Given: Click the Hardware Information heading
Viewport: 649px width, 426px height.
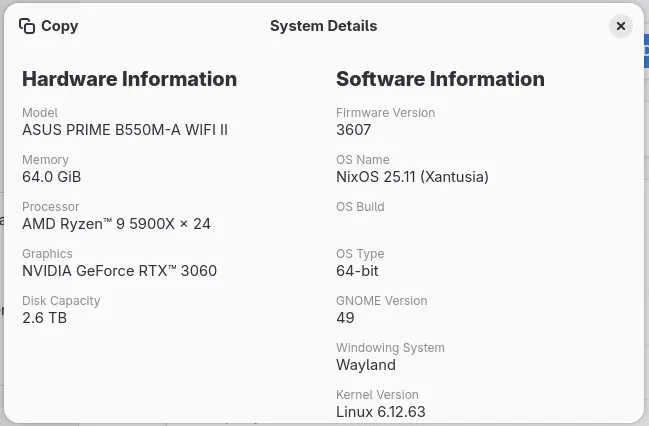Looking at the screenshot, I should [x=129, y=79].
